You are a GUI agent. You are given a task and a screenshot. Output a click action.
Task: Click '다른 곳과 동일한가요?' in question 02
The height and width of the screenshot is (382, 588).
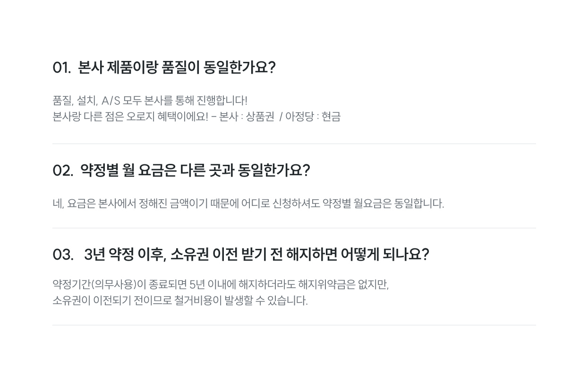tap(245, 170)
